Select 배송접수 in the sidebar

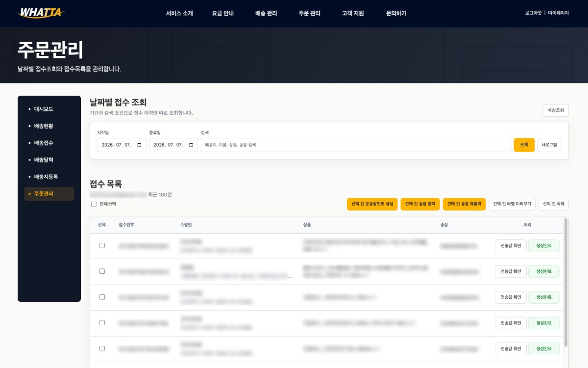pos(49,143)
